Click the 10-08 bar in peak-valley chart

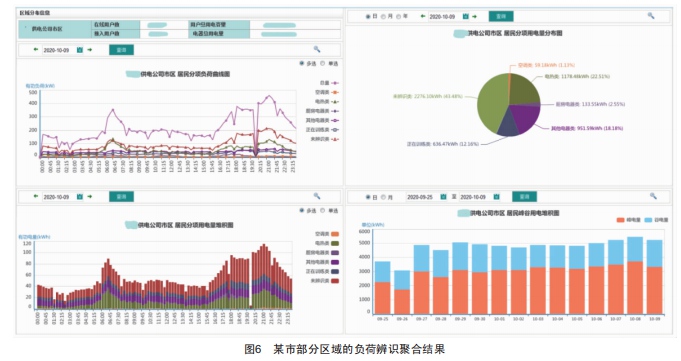point(635,275)
